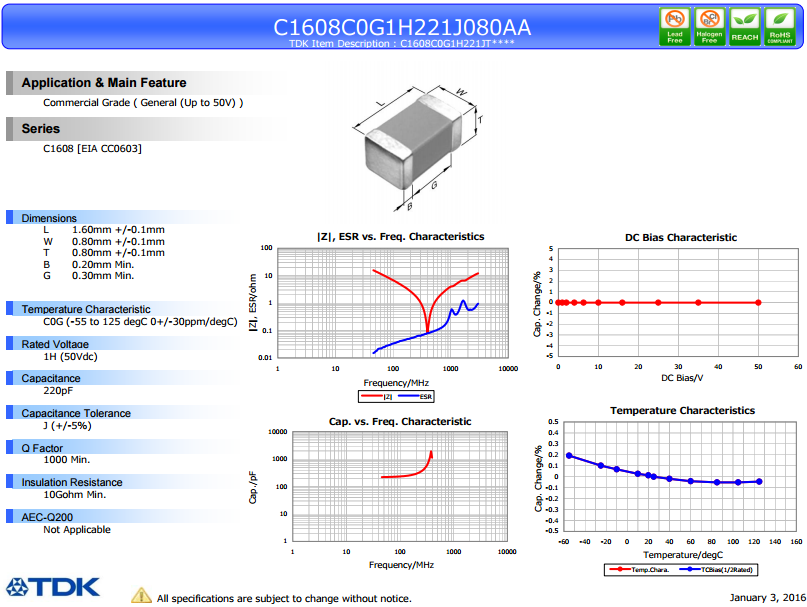Click the 10Gohm Min. value
The width and height of the screenshot is (807, 607).
click(x=75, y=495)
